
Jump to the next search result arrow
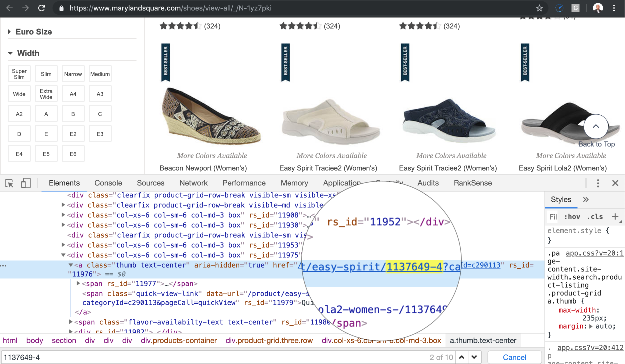pyautogui.click(x=474, y=357)
